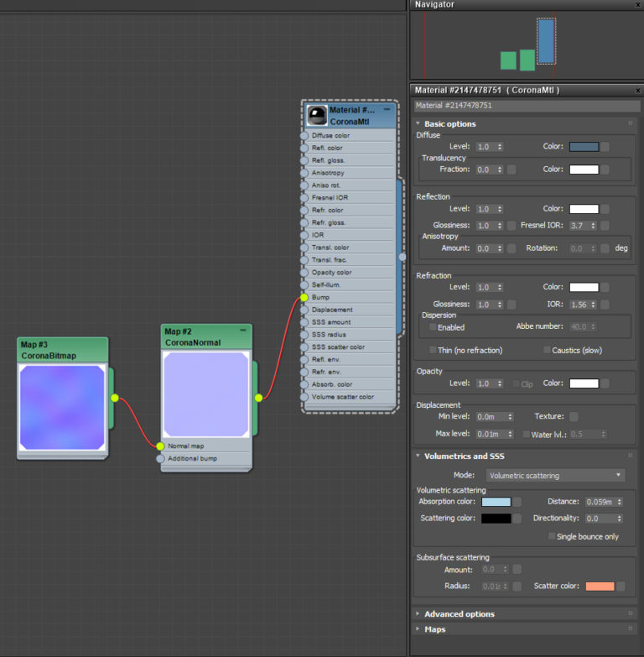
Task: Enable Caustics (slow) checkbox
Action: tap(547, 350)
